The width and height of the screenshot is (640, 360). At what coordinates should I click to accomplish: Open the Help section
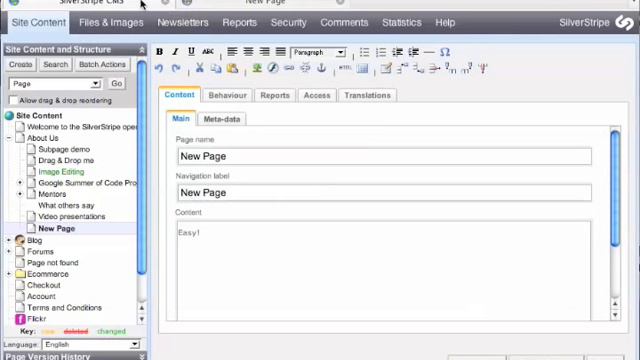click(445, 22)
